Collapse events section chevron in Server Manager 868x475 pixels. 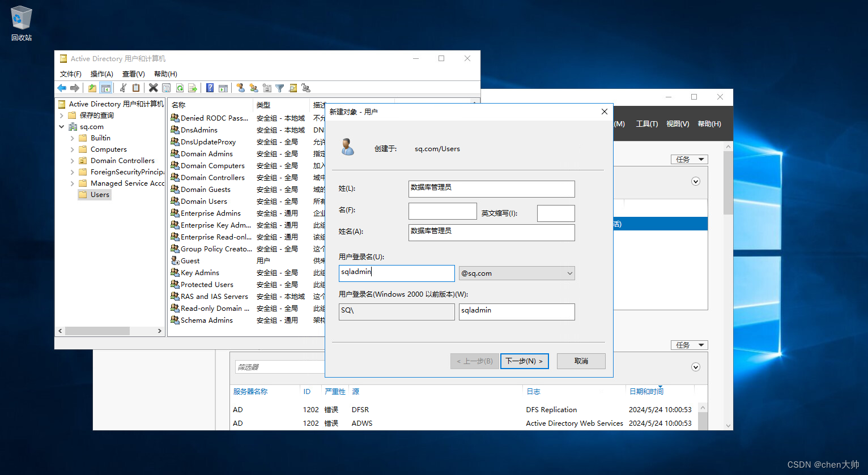696,367
